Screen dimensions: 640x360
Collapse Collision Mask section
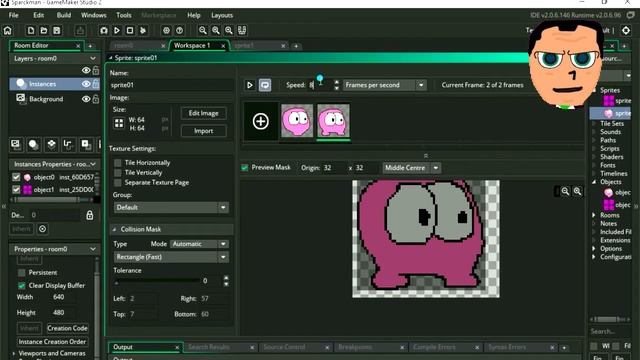pyautogui.click(x=115, y=229)
